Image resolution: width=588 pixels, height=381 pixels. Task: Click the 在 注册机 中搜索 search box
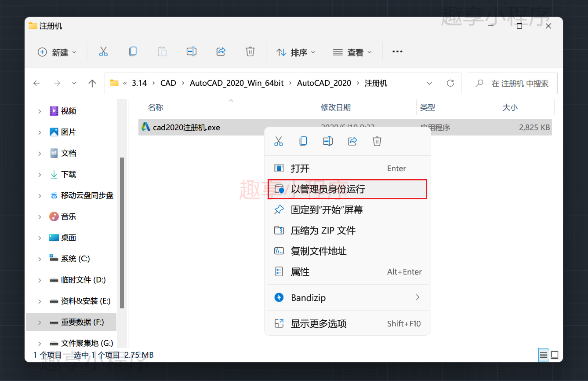pyautogui.click(x=512, y=83)
